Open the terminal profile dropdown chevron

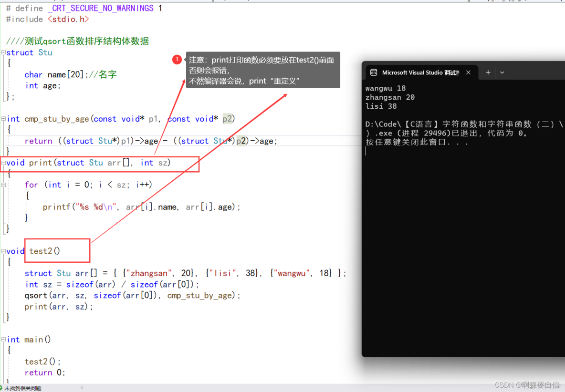502,72
